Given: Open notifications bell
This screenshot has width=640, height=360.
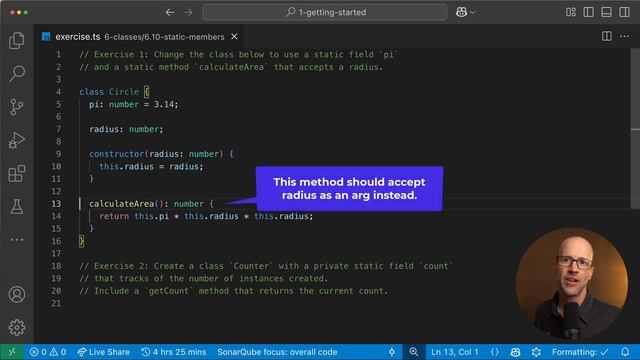Looking at the screenshot, I should click(625, 352).
